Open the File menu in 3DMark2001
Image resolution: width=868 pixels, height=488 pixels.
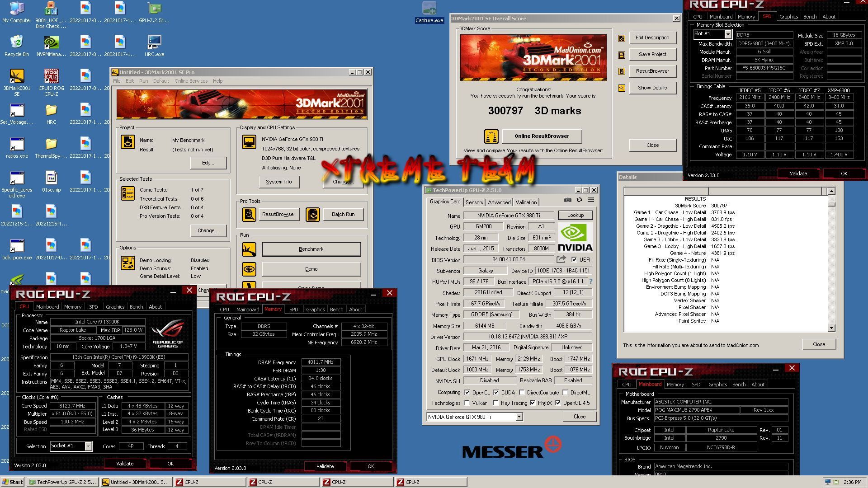[x=117, y=81]
